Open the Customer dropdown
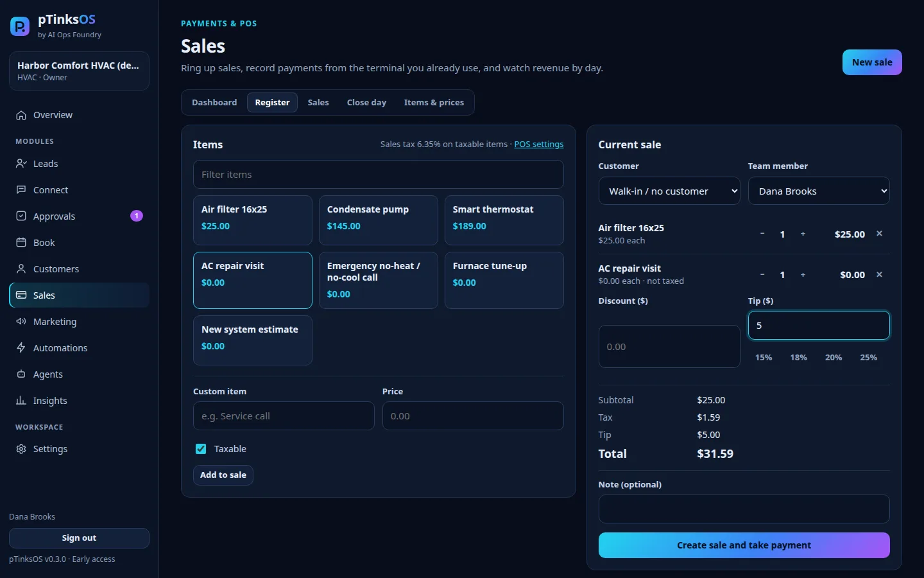 click(669, 191)
